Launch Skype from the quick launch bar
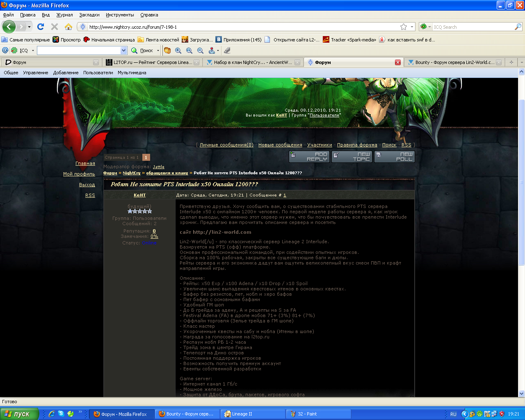The height and width of the screenshot is (420, 525). (x=61, y=414)
